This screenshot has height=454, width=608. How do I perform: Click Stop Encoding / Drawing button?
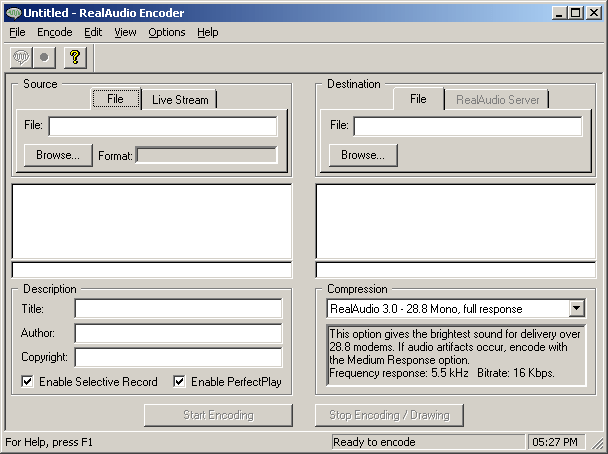pyautogui.click(x=389, y=415)
